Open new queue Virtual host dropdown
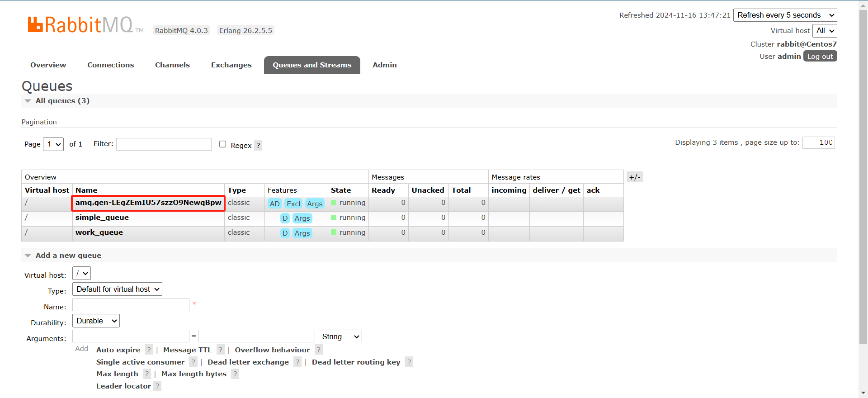The width and height of the screenshot is (868, 398). (81, 273)
